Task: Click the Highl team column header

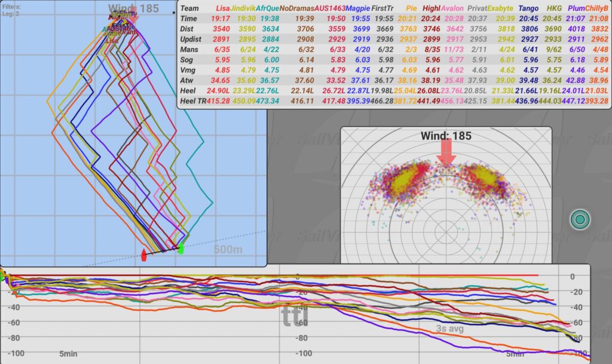Action: (432, 8)
